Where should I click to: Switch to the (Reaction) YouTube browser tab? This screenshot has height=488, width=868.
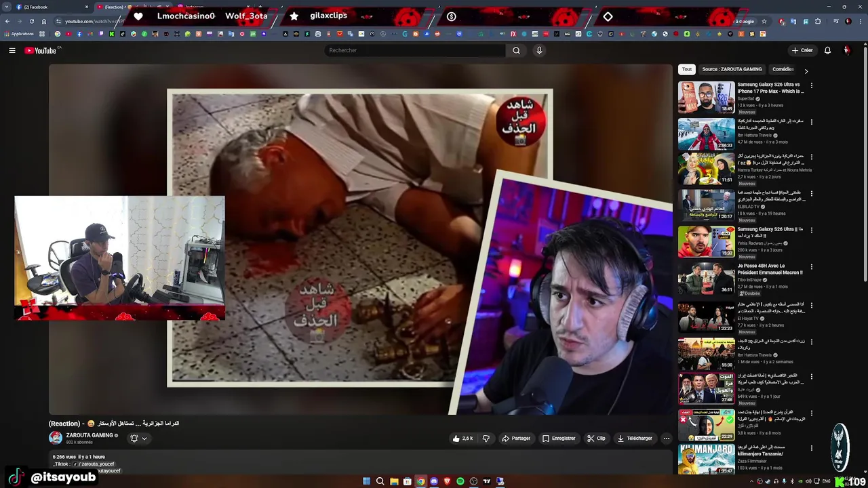112,7
